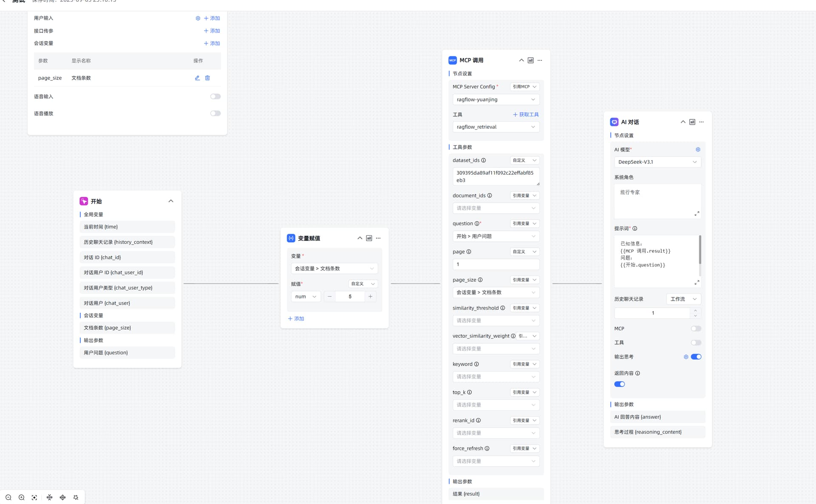Click the page value input field
This screenshot has width=816, height=504.
[496, 264]
